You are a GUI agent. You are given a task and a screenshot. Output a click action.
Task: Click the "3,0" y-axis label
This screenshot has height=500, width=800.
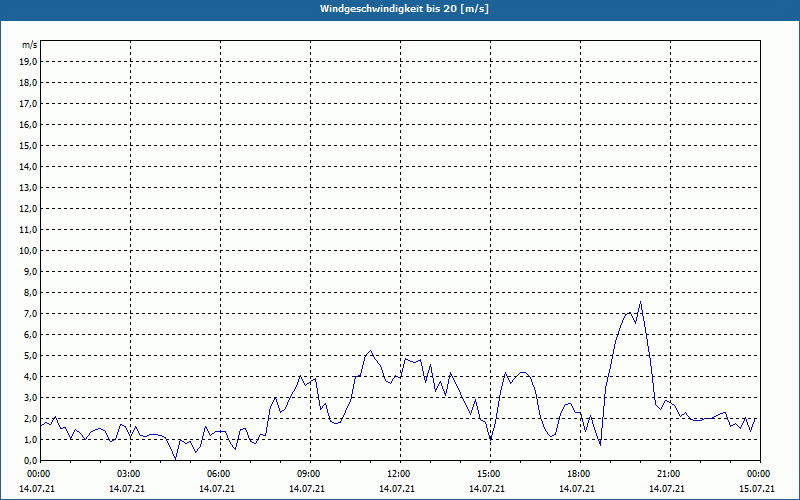click(30, 397)
